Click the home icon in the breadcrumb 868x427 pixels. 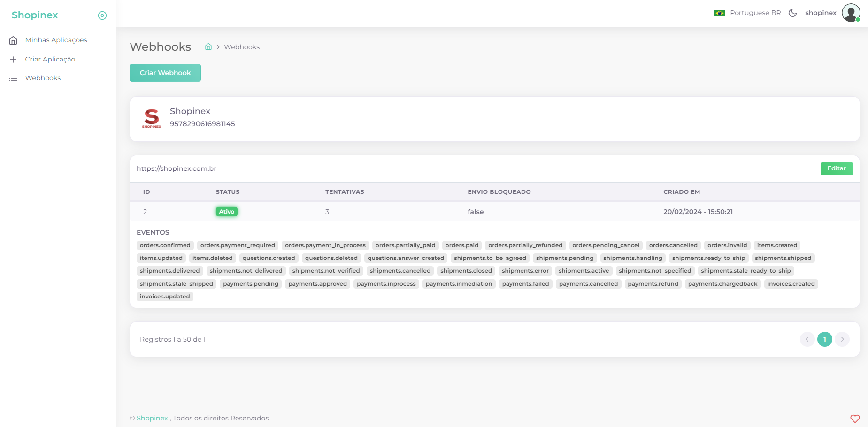pyautogui.click(x=208, y=47)
